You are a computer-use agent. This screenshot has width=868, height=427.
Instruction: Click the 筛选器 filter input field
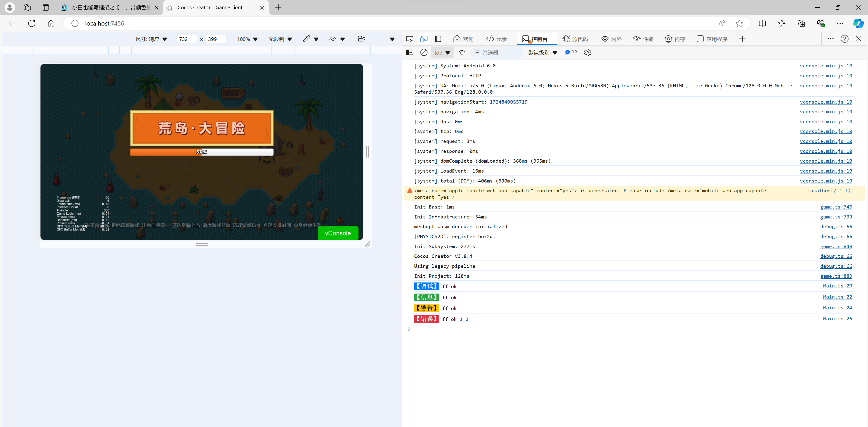(x=497, y=52)
